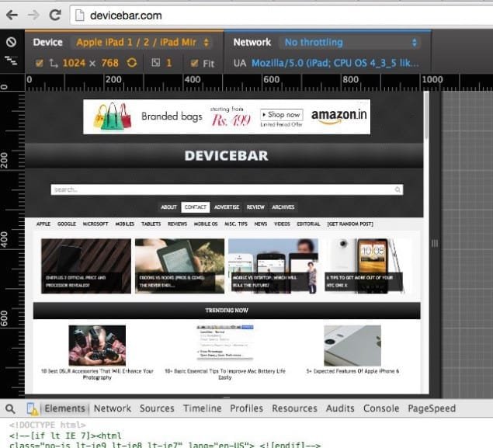493x448 pixels.
Task: Click the Shop now button in ad
Action: coord(281,115)
